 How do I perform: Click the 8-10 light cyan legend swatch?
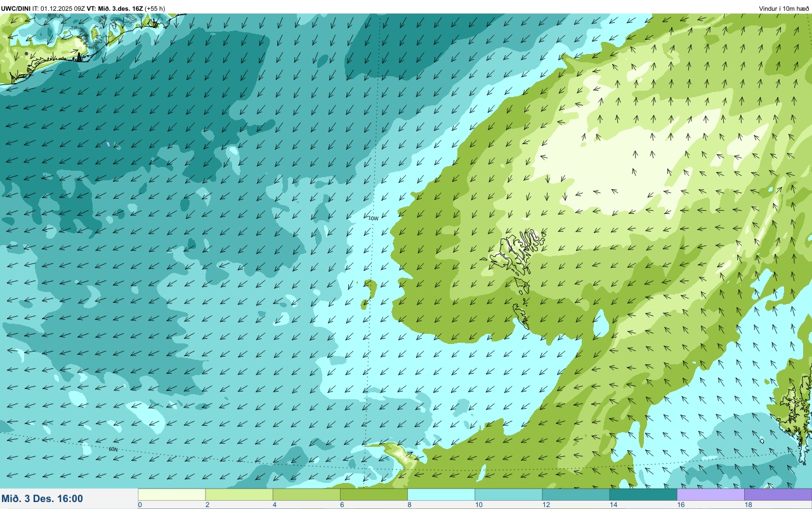pos(441,494)
